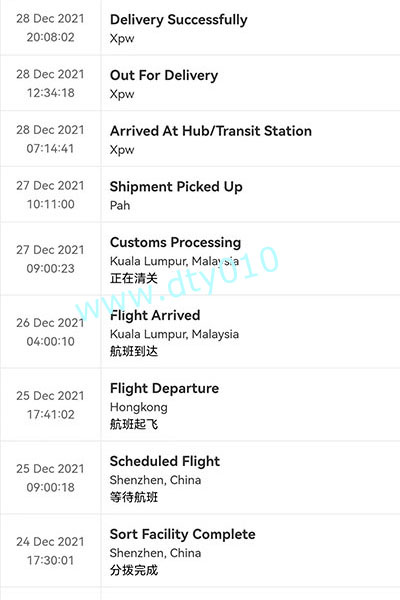Click the 正在清关 Chinese status text
The width and height of the screenshot is (400, 600).
tap(134, 278)
